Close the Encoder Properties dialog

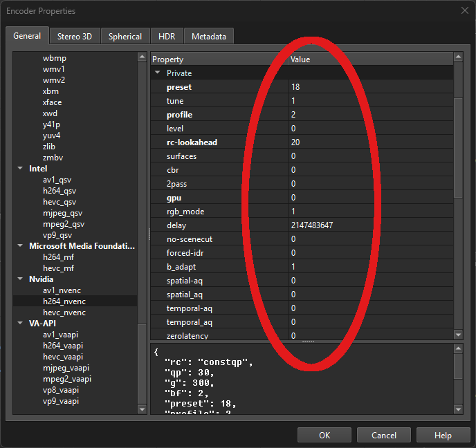[x=463, y=10]
